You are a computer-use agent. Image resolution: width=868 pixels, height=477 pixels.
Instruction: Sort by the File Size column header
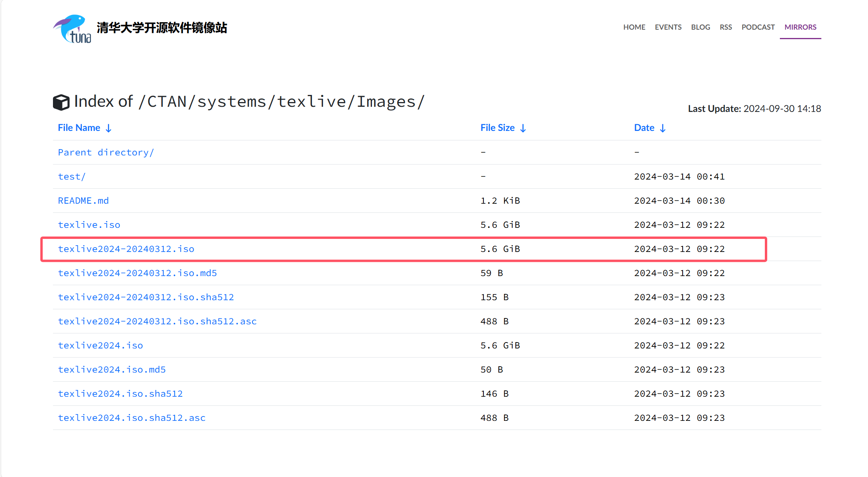point(497,128)
